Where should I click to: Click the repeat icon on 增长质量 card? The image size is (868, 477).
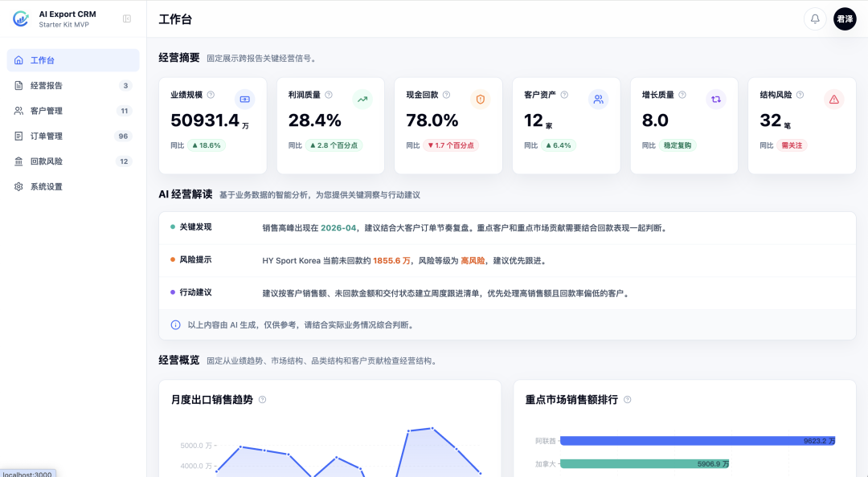(x=716, y=99)
